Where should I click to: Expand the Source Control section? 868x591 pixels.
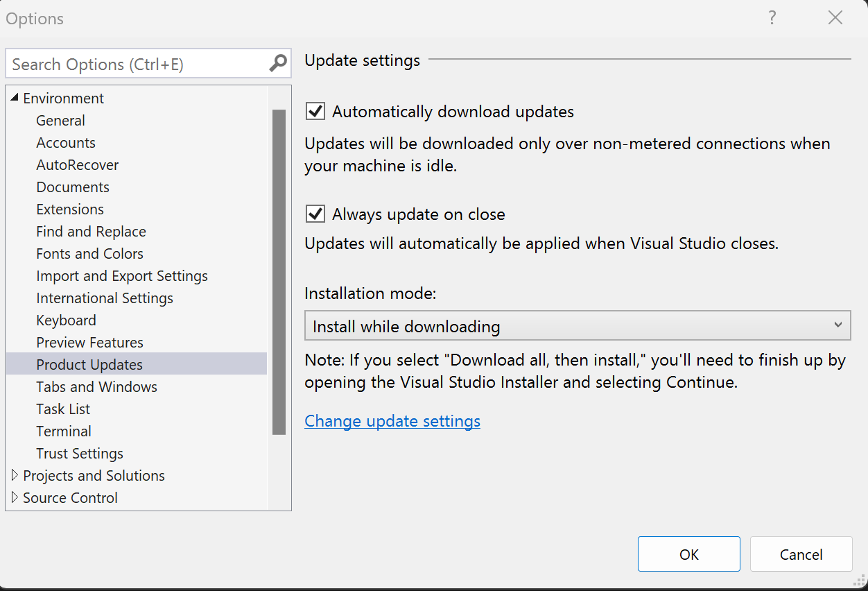tap(15, 497)
